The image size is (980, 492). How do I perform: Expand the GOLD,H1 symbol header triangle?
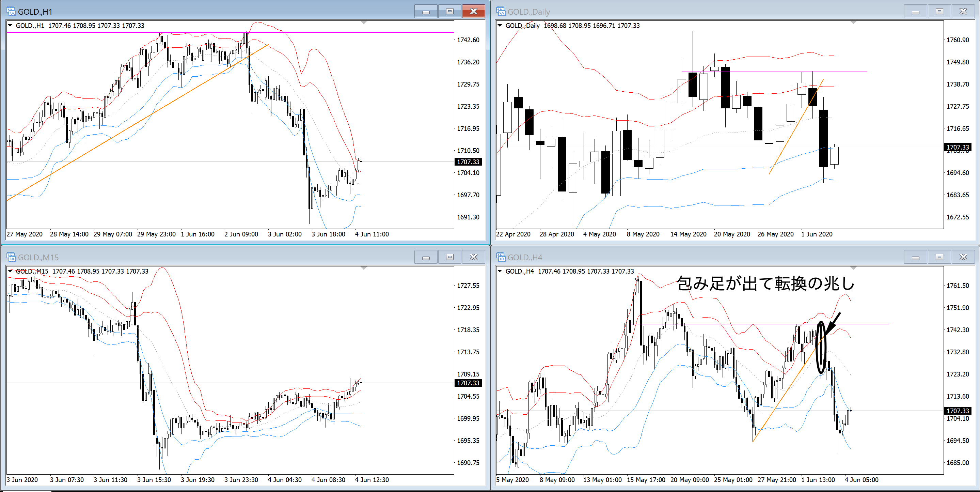(x=10, y=26)
